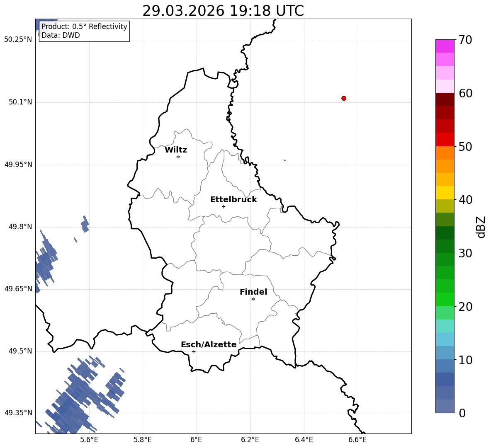This screenshot has height=448, width=491.
Task: Pick the 70 dBZ magenta color at colorbar top
Action: (445, 46)
